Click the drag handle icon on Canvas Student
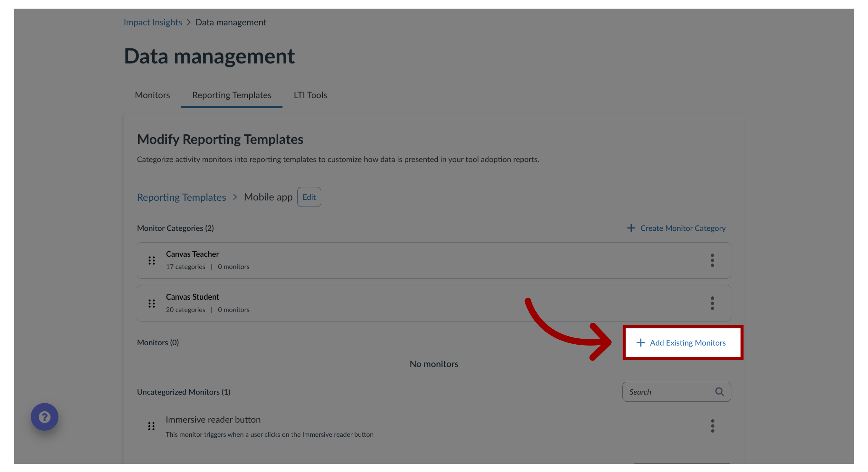The height and width of the screenshot is (472, 868). click(151, 302)
